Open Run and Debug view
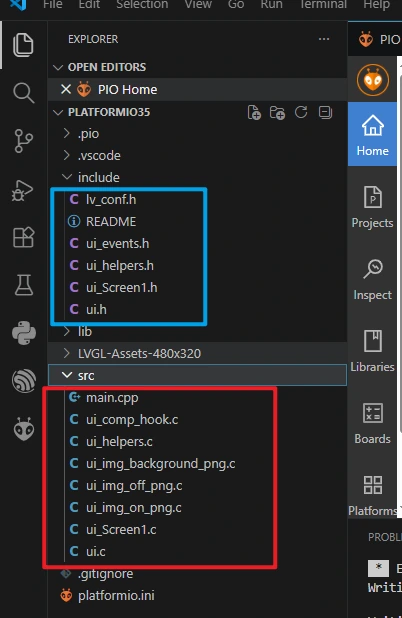This screenshot has width=402, height=618. click(x=23, y=190)
